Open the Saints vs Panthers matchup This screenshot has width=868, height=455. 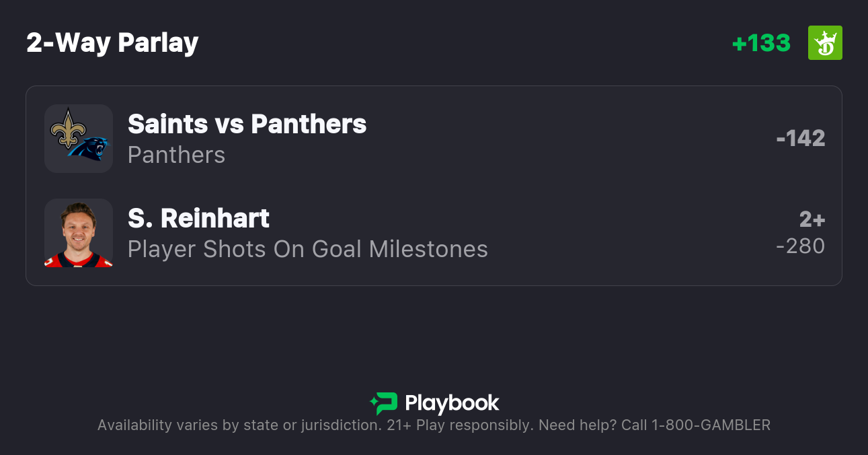tap(247, 124)
